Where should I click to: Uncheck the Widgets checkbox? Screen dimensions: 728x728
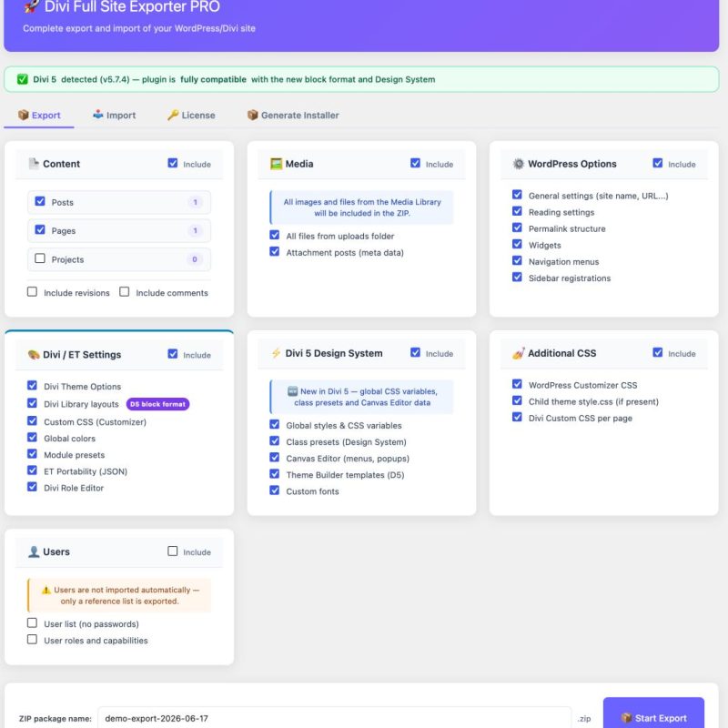pos(517,244)
